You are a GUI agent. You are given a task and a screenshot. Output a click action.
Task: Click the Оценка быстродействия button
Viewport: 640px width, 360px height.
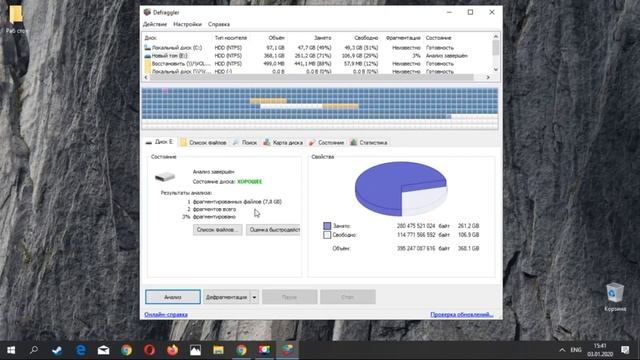273,230
